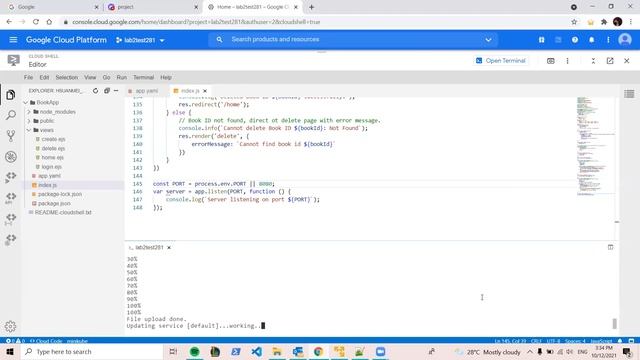
Task: Open web preview camera icon in Cloud Shell
Action: (x=551, y=61)
